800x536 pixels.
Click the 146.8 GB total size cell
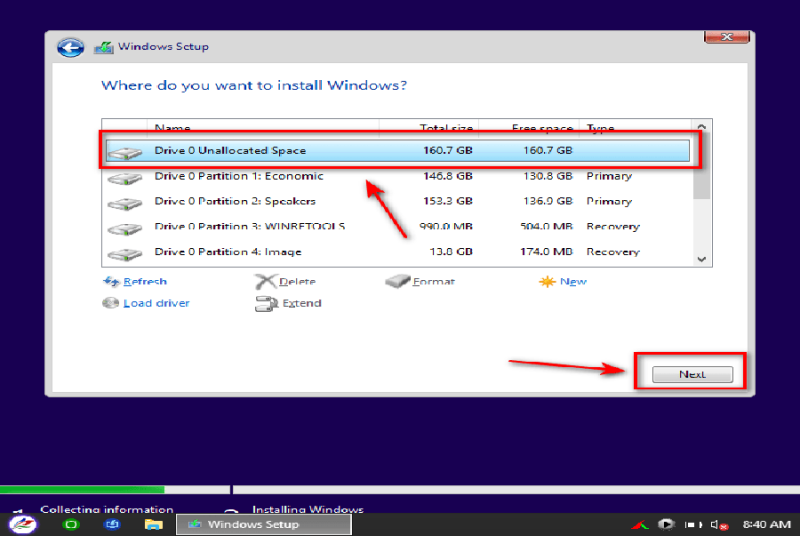[x=447, y=176]
